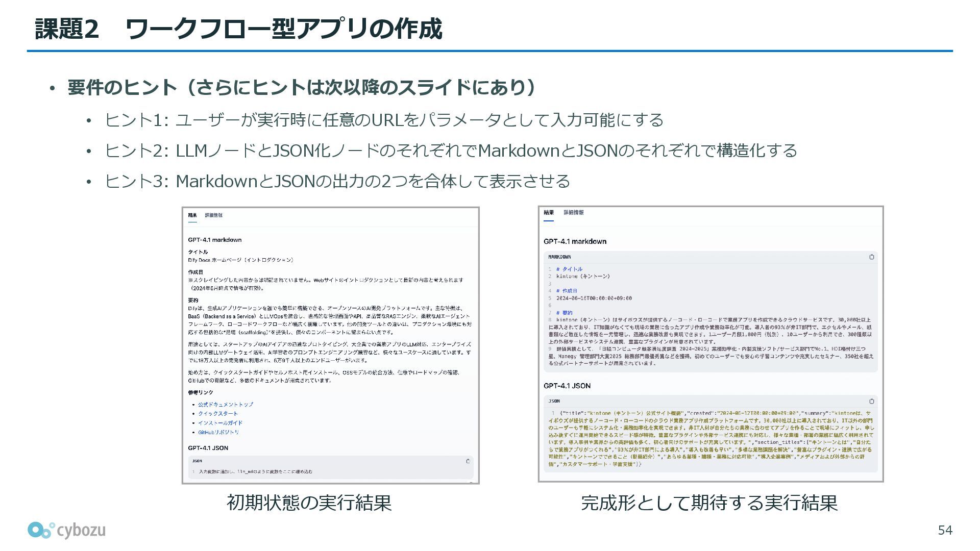Select the ヒント2 LLMノード line
Image resolution: width=980 pixels, height=551 pixels.
pos(451,151)
